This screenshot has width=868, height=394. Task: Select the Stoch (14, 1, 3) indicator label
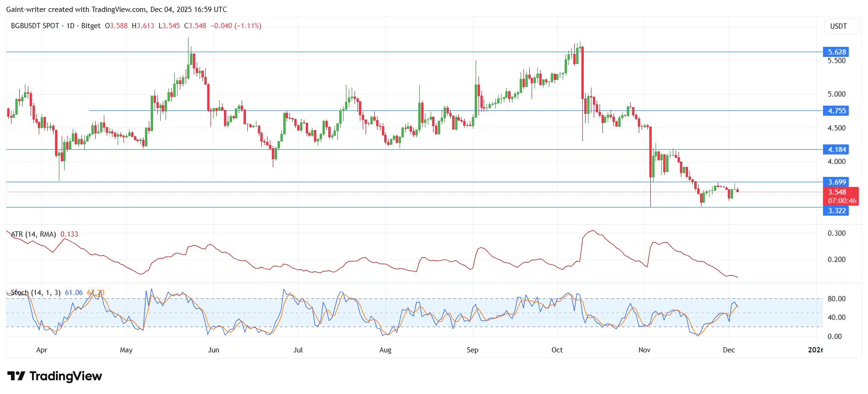coord(36,293)
